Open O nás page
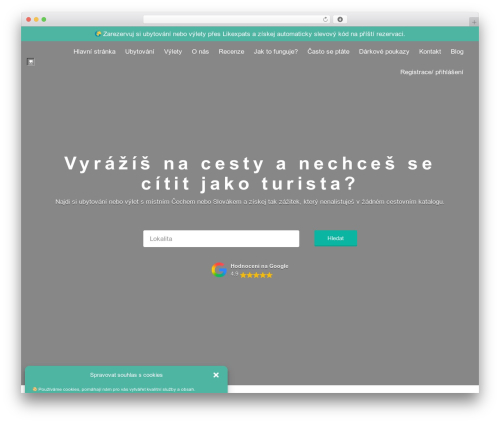 click(x=200, y=52)
